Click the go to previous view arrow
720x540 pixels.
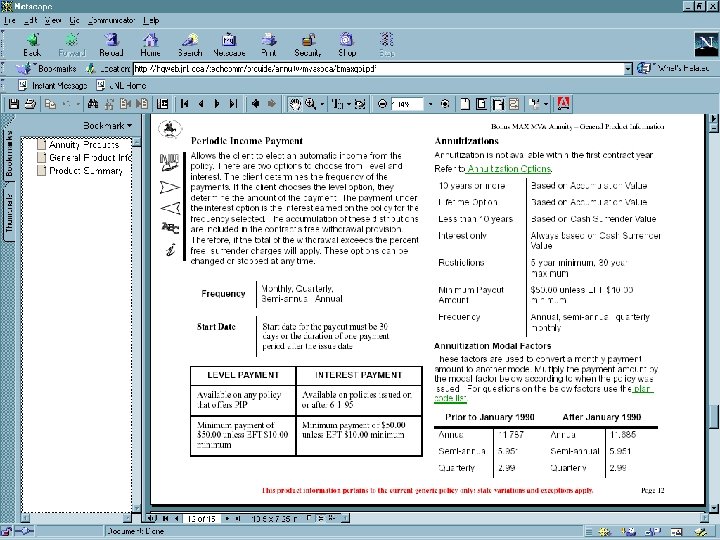[x=255, y=104]
